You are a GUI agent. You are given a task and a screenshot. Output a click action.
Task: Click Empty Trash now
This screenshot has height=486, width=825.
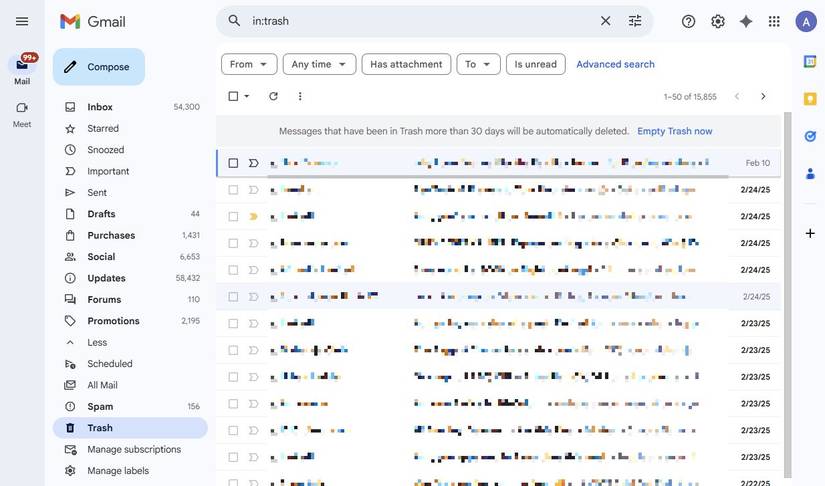pyautogui.click(x=675, y=131)
